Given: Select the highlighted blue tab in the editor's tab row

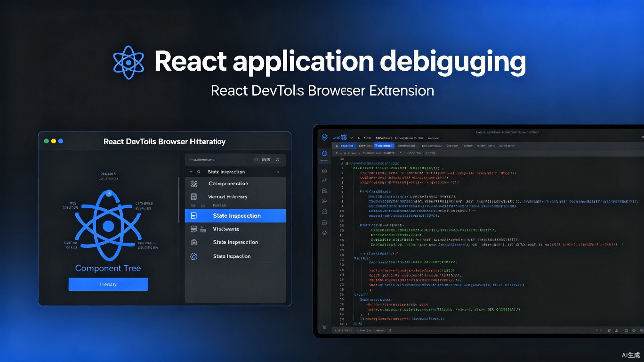Looking at the screenshot, I should (x=384, y=146).
